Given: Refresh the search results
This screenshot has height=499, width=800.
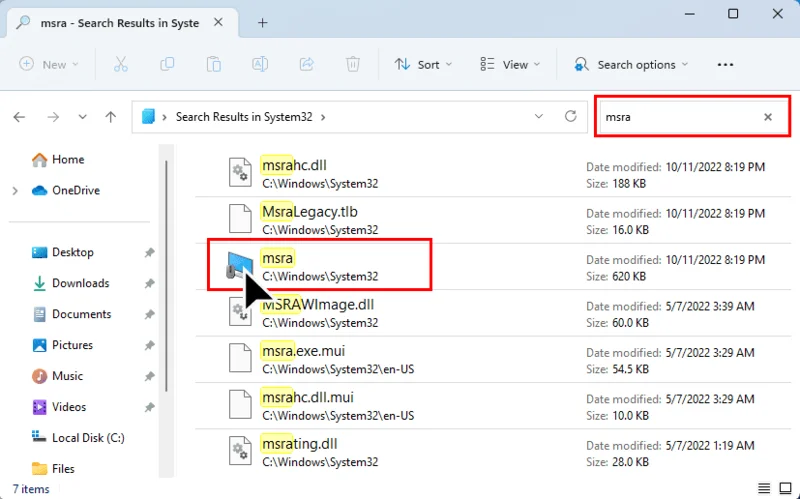Looking at the screenshot, I should pos(570,116).
